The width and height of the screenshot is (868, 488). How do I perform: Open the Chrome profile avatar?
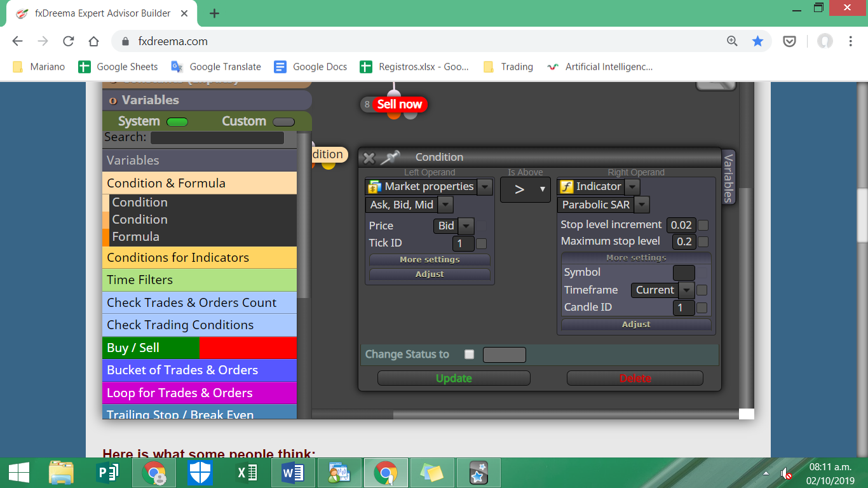pyautogui.click(x=825, y=41)
